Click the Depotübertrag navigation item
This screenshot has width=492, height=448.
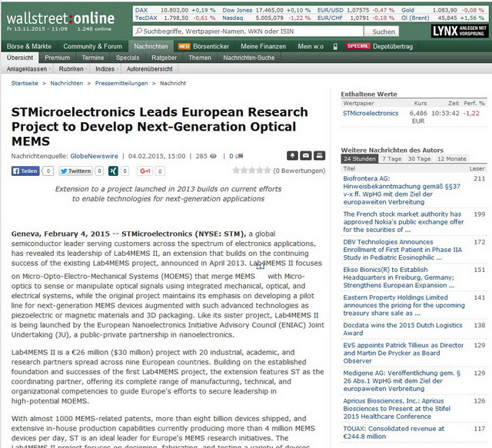click(393, 46)
